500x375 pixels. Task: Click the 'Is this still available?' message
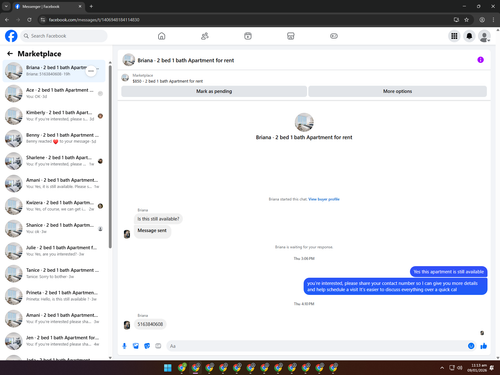[158, 219]
